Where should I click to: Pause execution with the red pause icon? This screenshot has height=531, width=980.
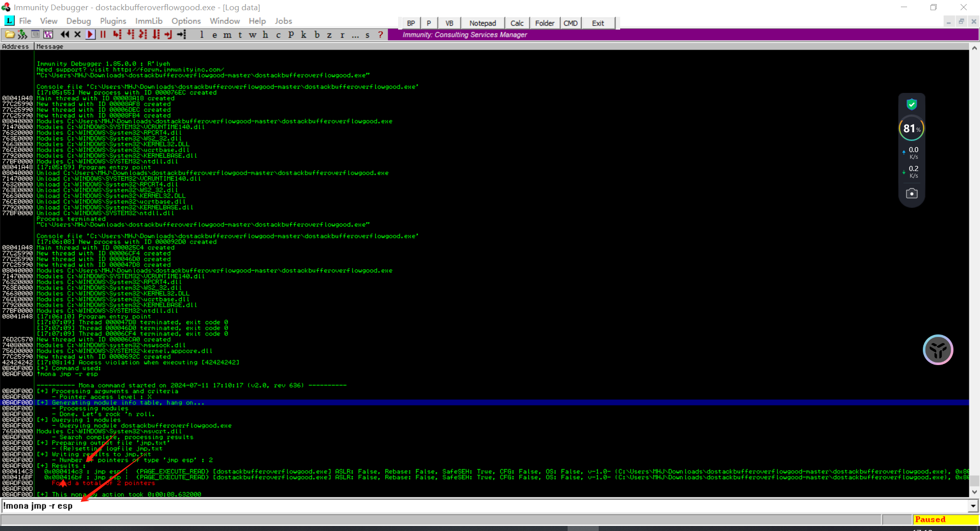(x=103, y=34)
